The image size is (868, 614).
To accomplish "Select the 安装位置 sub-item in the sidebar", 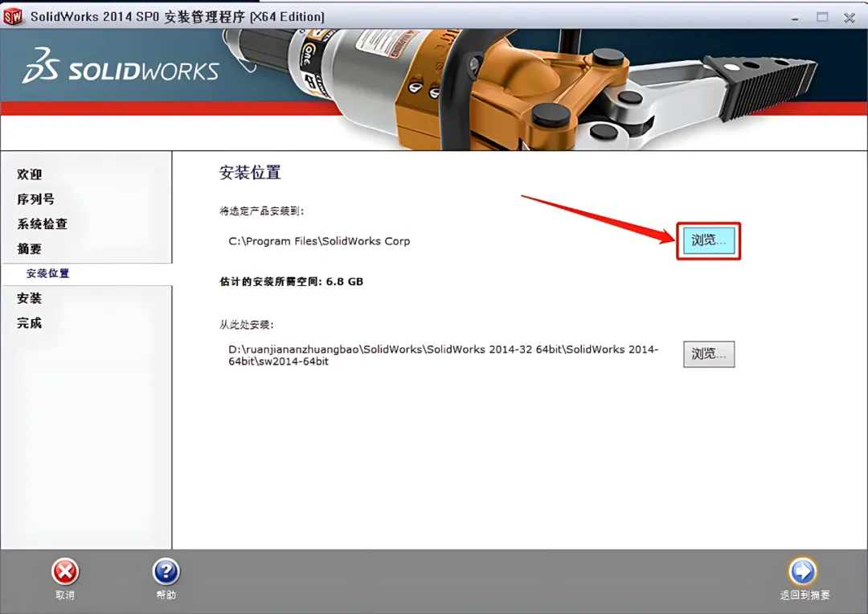I will pos(47,273).
